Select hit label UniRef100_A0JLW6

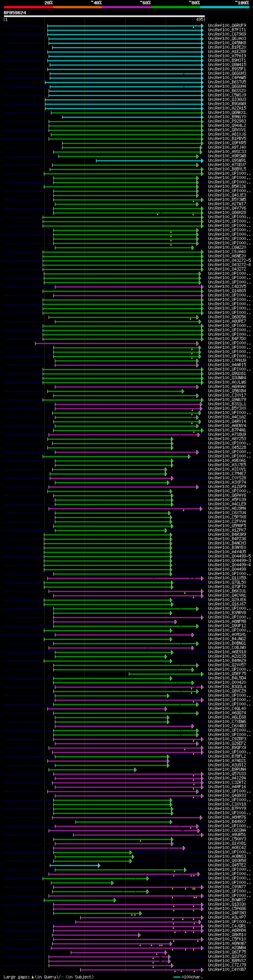pos(227,382)
